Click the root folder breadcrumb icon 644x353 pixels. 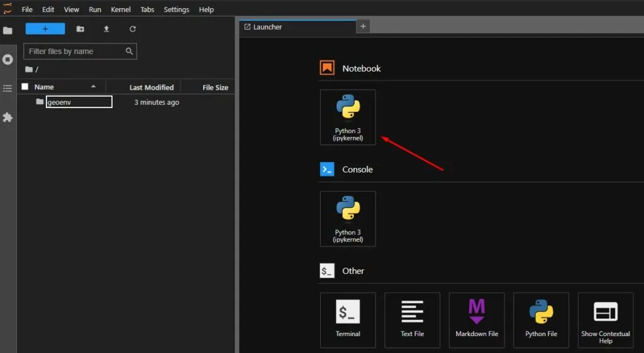pyautogui.click(x=29, y=69)
